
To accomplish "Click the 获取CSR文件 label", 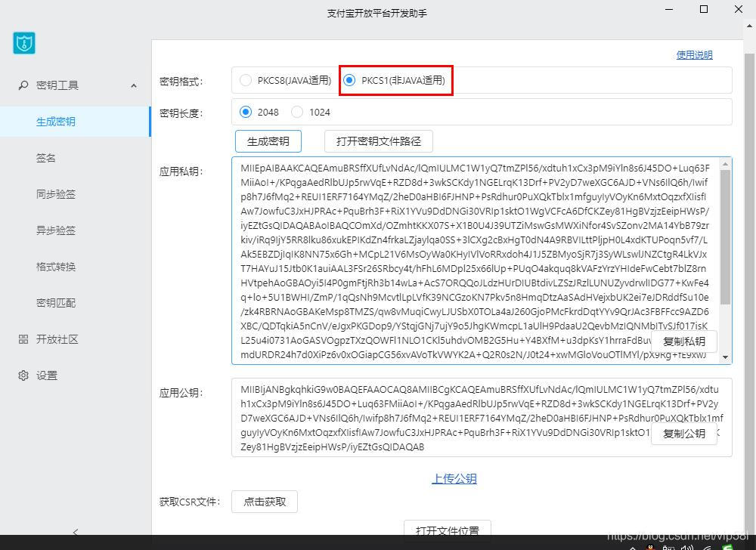I will click(x=190, y=502).
